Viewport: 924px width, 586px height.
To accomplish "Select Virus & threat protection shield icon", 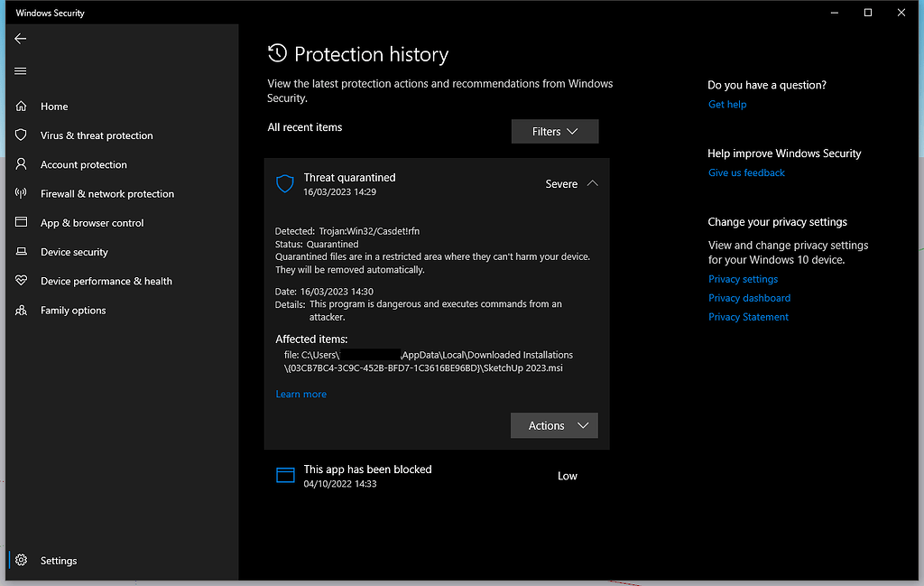I will click(20, 135).
